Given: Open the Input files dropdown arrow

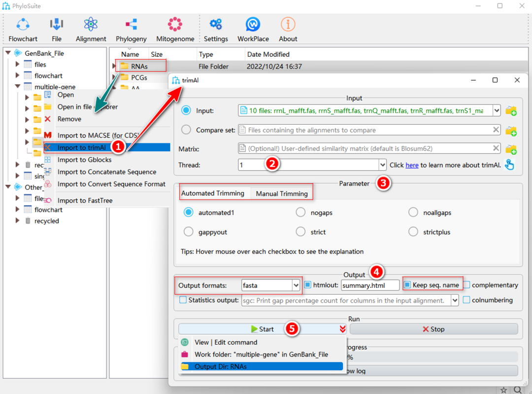Looking at the screenshot, I should pyautogui.click(x=497, y=110).
